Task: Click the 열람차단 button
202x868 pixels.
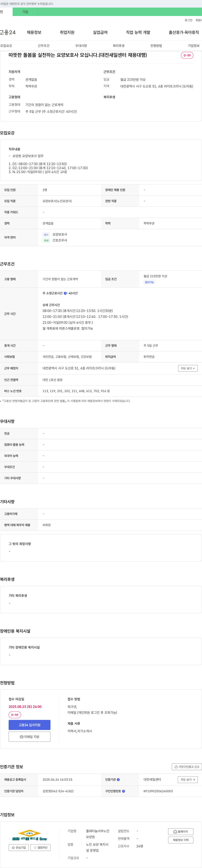Action: pyautogui.click(x=40, y=847)
